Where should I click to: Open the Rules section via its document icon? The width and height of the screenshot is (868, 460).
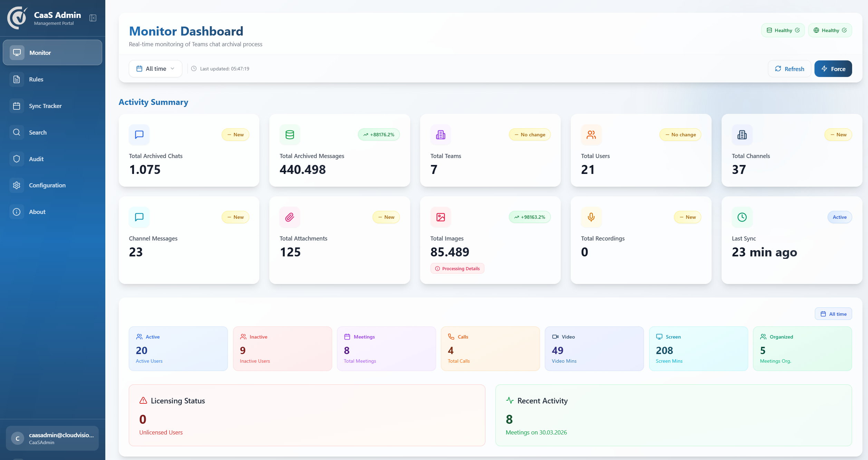(x=17, y=79)
